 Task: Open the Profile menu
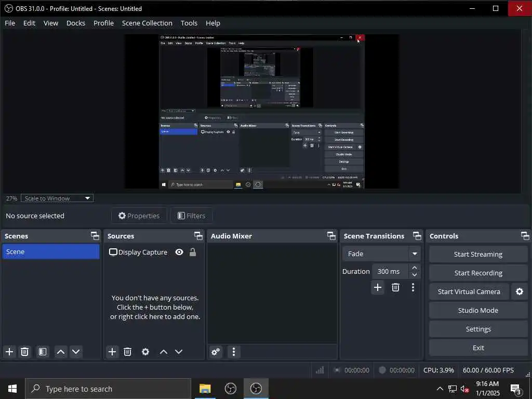[103, 23]
